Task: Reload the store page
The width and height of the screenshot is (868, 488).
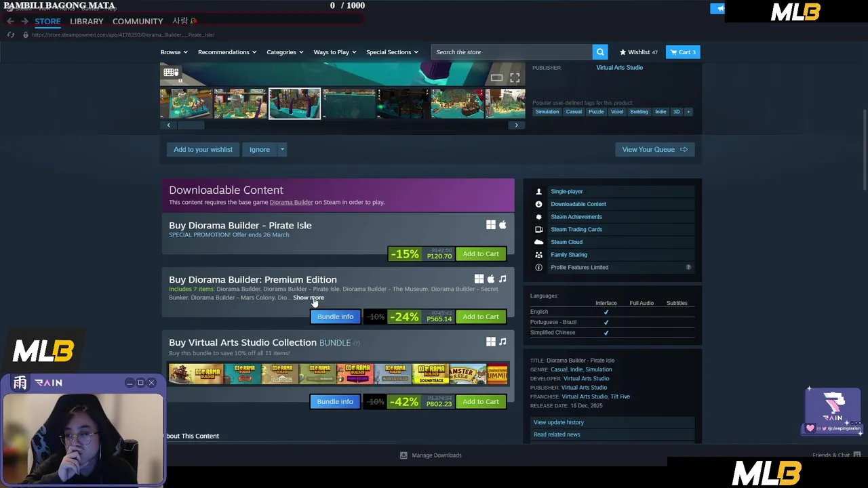Action: [x=10, y=35]
